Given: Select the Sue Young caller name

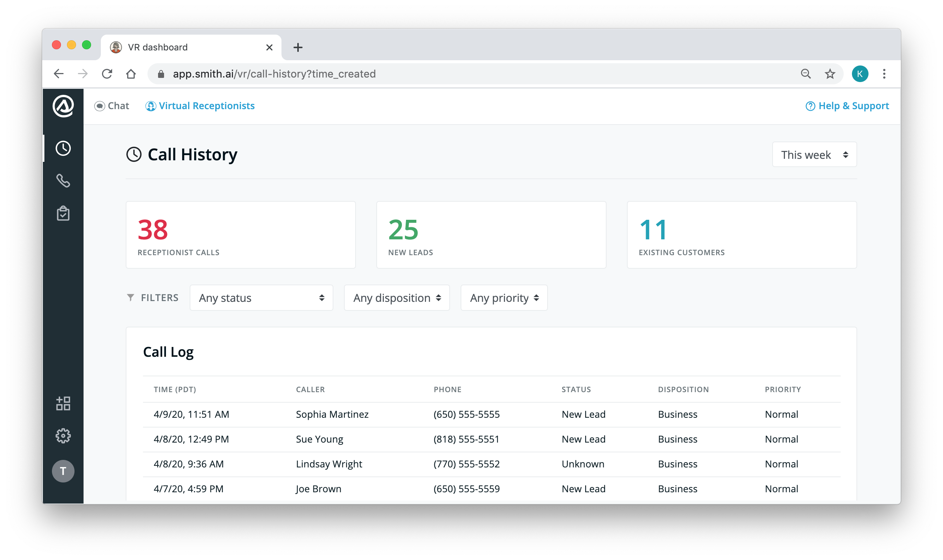Looking at the screenshot, I should 319,439.
